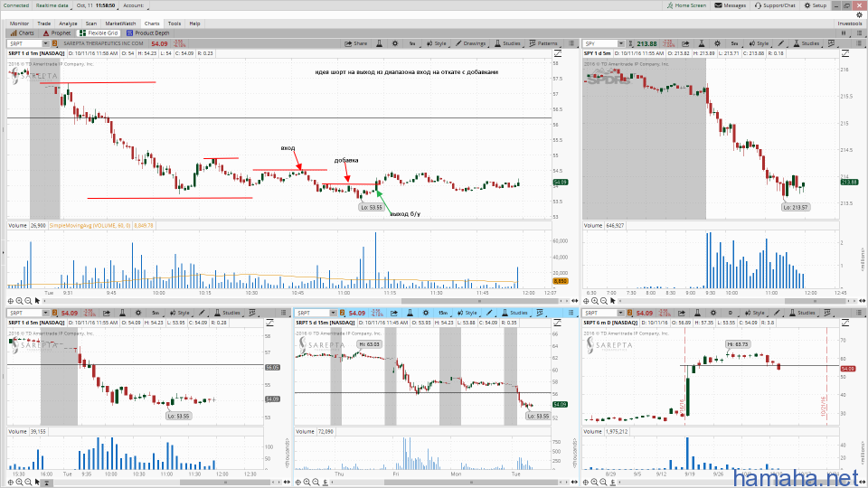868x488 pixels.
Task: Open the Share menu on SRPT 1m chart
Action: coord(356,43)
